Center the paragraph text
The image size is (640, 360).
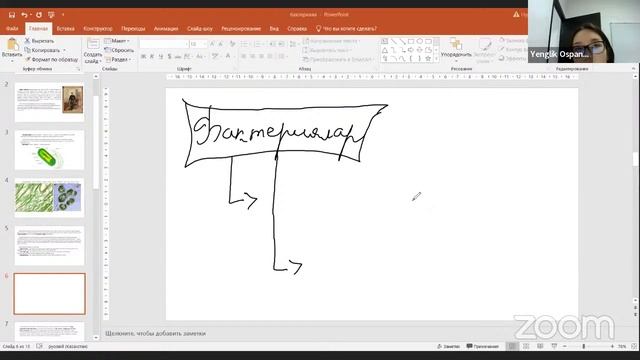tap(252, 56)
